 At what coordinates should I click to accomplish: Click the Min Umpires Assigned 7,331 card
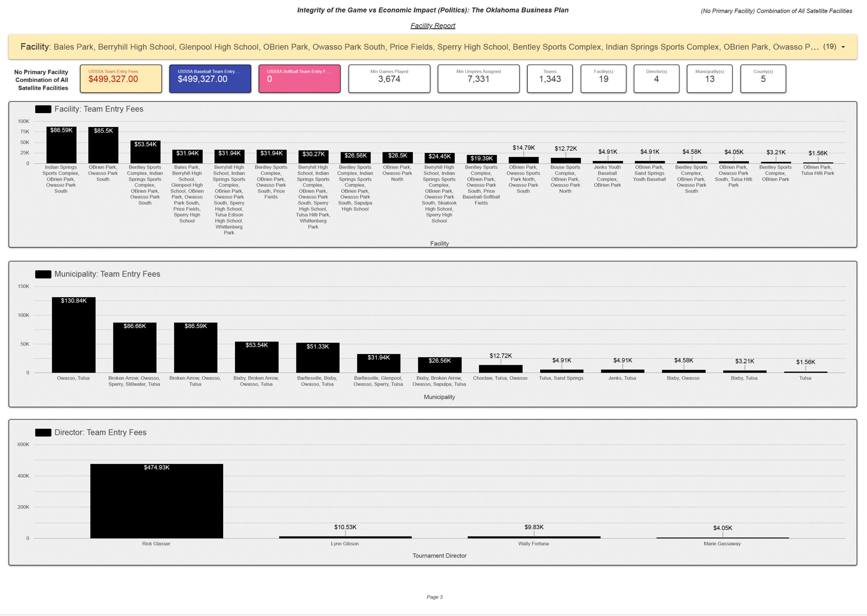click(x=479, y=79)
